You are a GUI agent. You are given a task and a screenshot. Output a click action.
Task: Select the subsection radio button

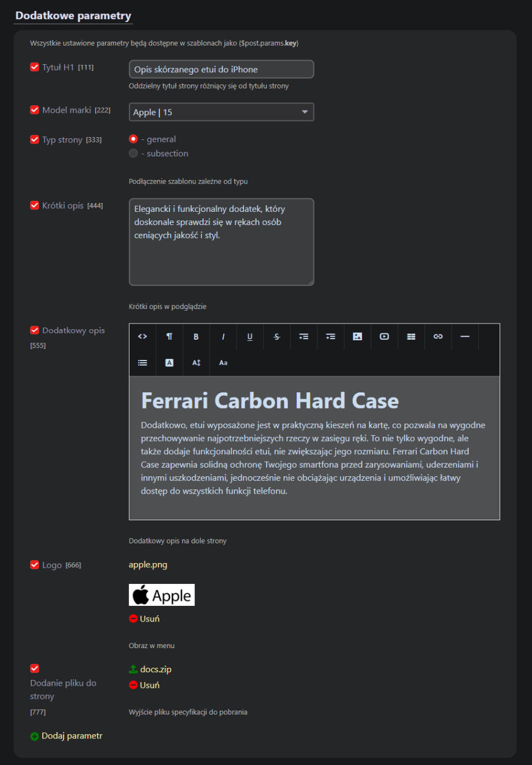tap(134, 153)
